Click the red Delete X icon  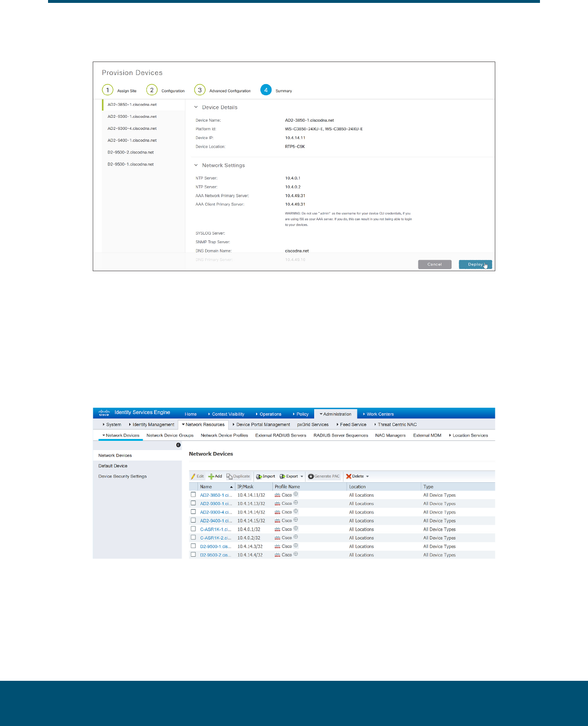pyautogui.click(x=349, y=476)
